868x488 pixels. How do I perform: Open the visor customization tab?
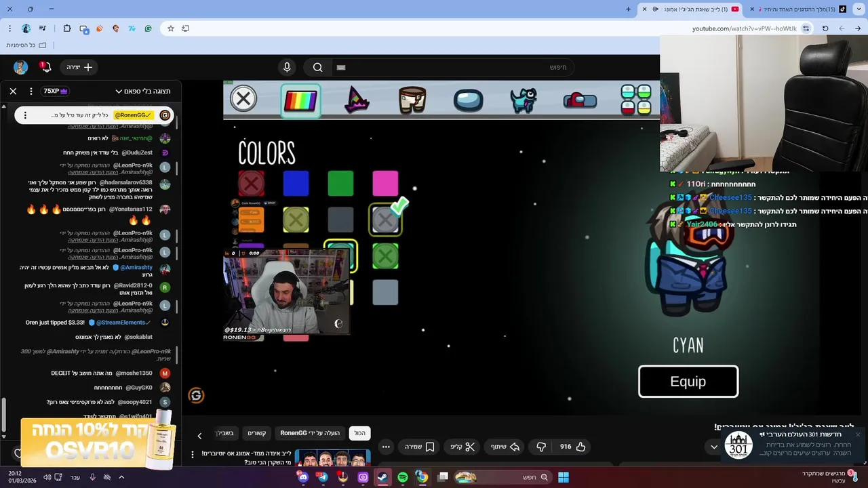(x=468, y=100)
